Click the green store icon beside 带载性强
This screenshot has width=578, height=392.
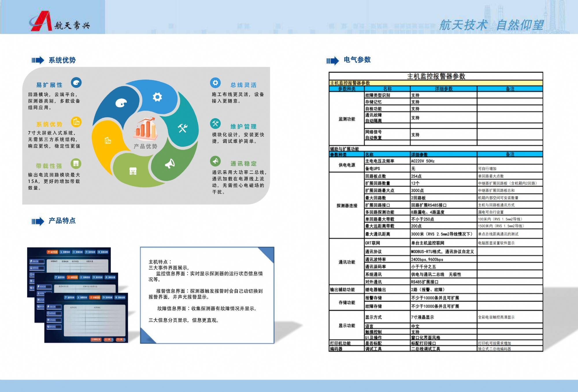point(76,164)
